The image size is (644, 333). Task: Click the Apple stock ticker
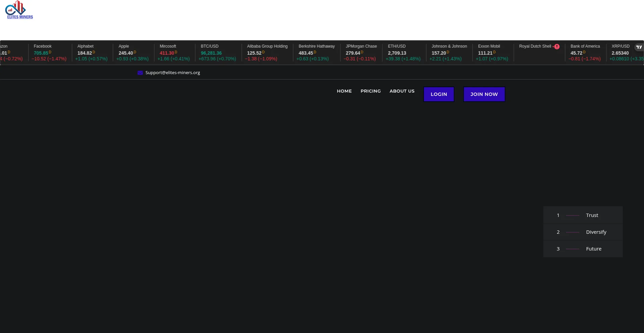coord(132,53)
